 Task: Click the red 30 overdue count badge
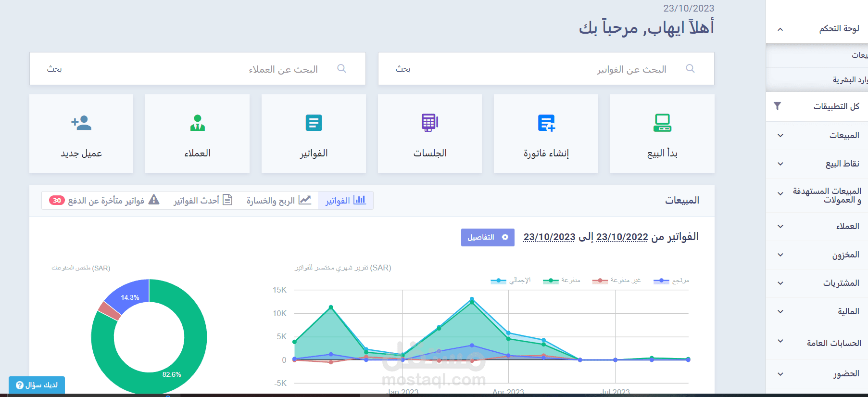tap(57, 200)
